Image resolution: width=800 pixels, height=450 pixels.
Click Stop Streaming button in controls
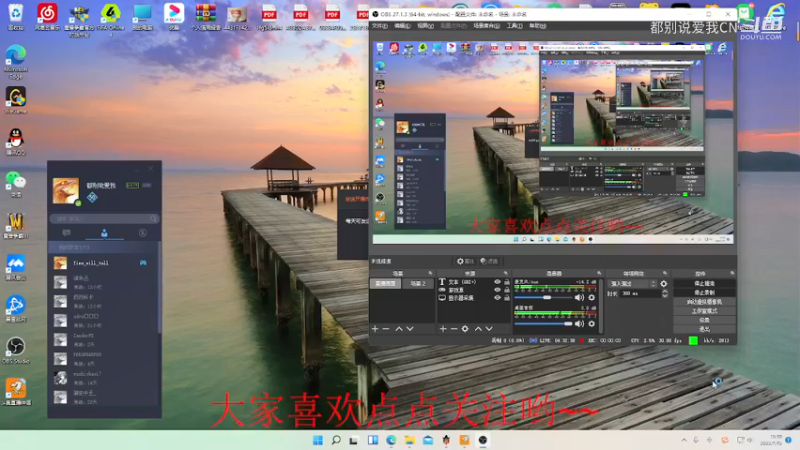(x=704, y=284)
